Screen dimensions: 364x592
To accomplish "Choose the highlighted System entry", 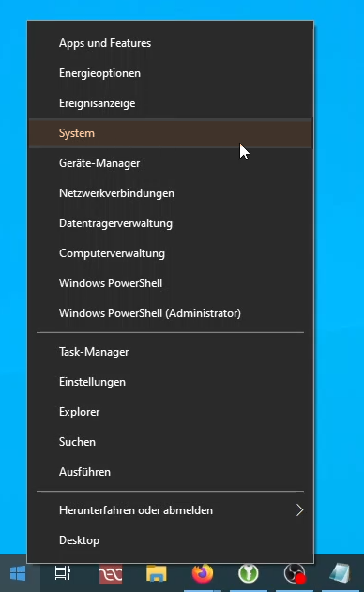I will [x=171, y=133].
